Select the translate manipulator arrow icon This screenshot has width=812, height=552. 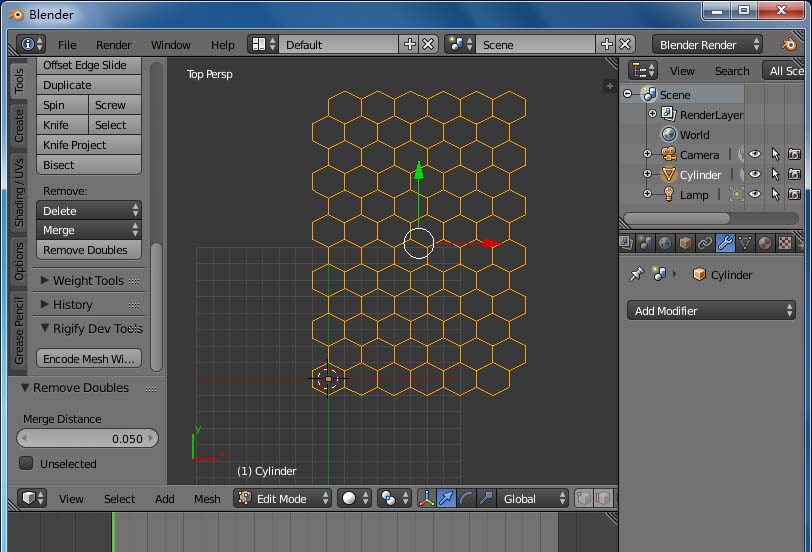point(446,498)
